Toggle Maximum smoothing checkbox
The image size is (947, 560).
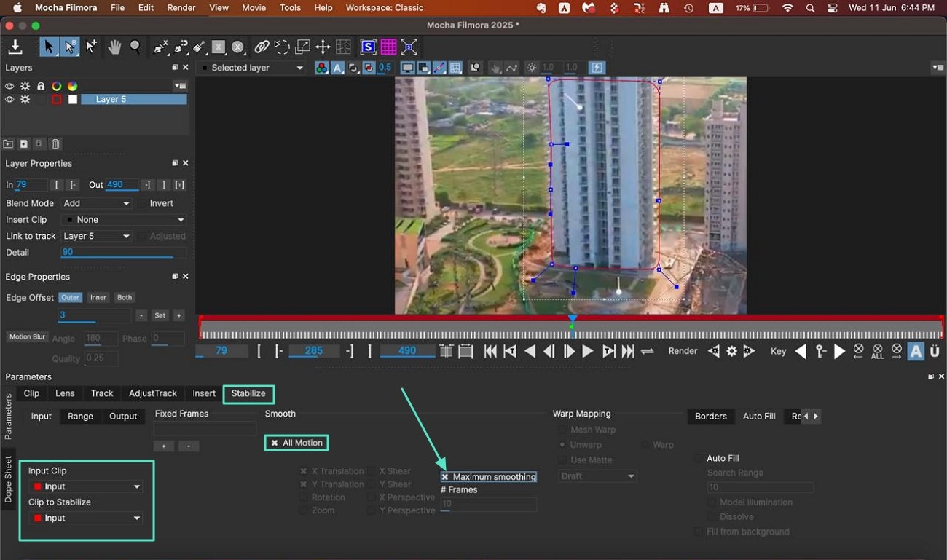445,477
